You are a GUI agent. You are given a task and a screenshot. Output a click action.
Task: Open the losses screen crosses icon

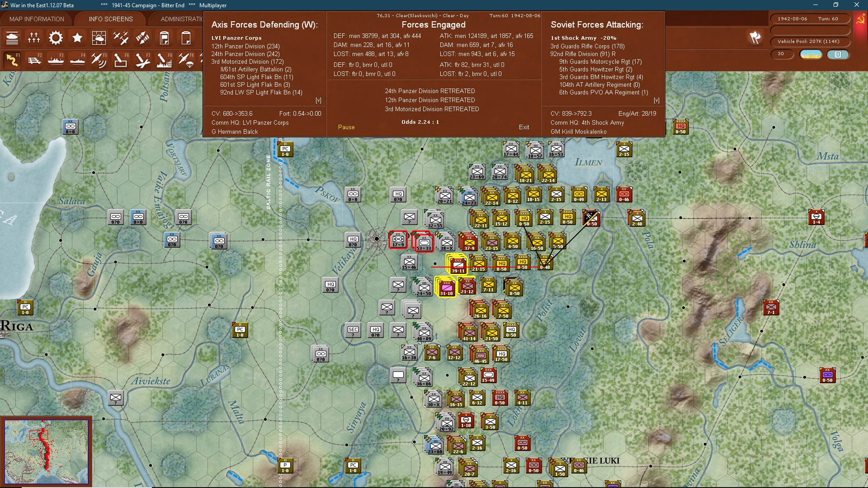coord(34,38)
